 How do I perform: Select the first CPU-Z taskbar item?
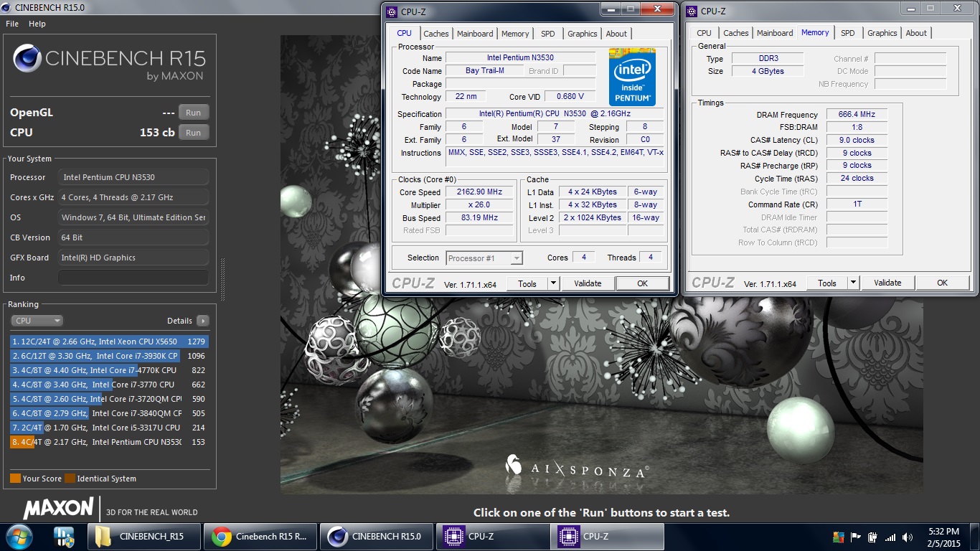click(x=492, y=536)
